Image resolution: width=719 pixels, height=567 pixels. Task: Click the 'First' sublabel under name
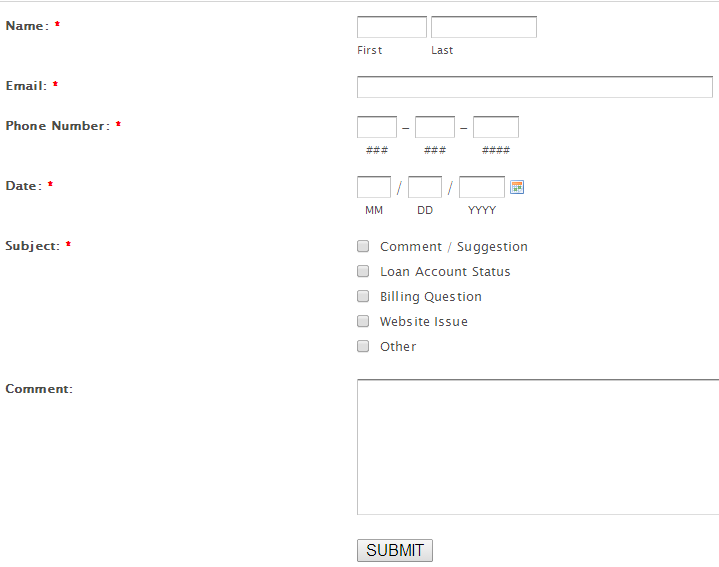[370, 50]
